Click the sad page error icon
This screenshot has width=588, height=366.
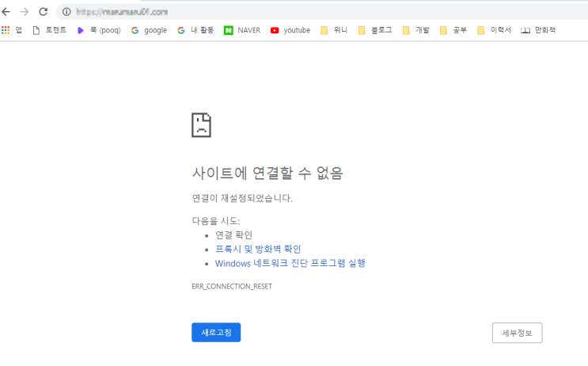[201, 125]
